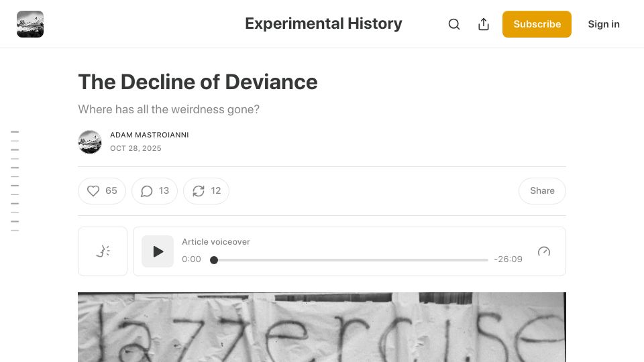Click the author avatar beside Adam Mastroianni
The image size is (644, 362).
90,142
